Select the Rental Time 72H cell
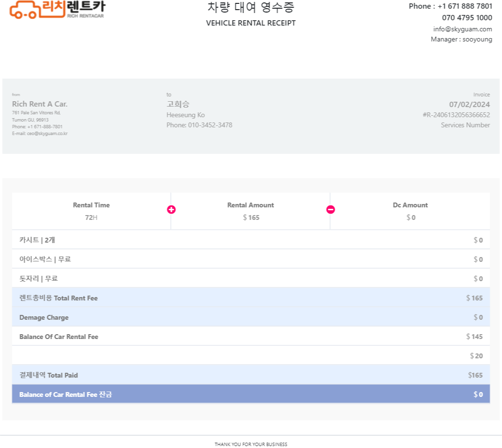The height and width of the screenshot is (448, 502). click(x=91, y=211)
